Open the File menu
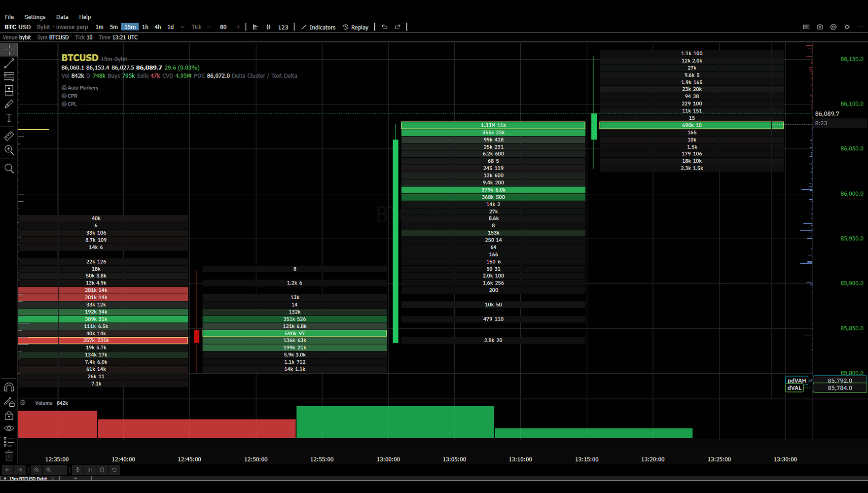868x493 pixels. (9, 17)
